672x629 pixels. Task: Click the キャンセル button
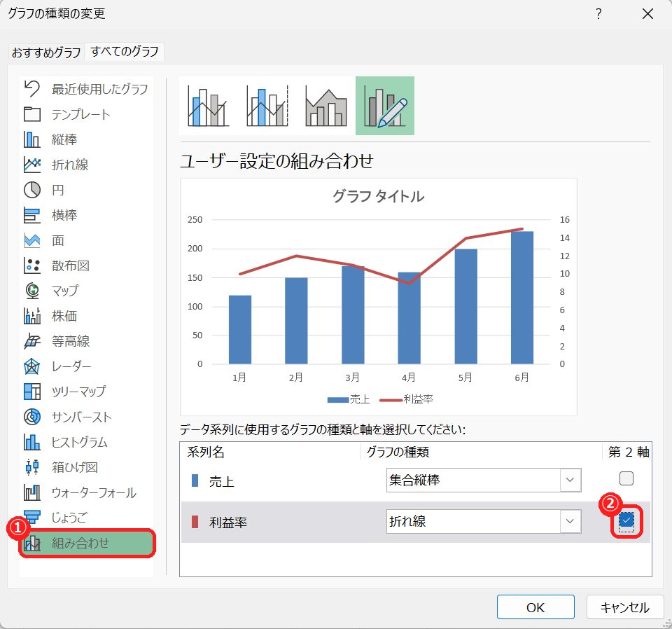pyautogui.click(x=625, y=607)
